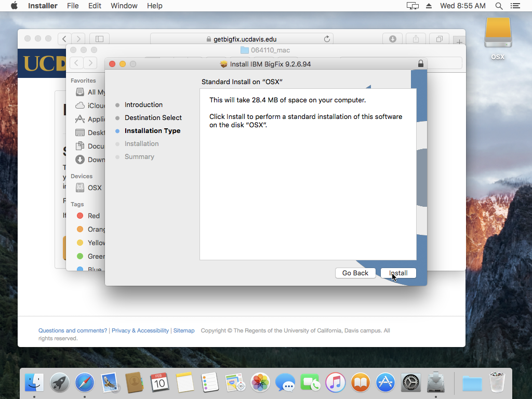Screen dimensions: 532x399
Task: Open the Trash from the Dock
Action: point(497,383)
